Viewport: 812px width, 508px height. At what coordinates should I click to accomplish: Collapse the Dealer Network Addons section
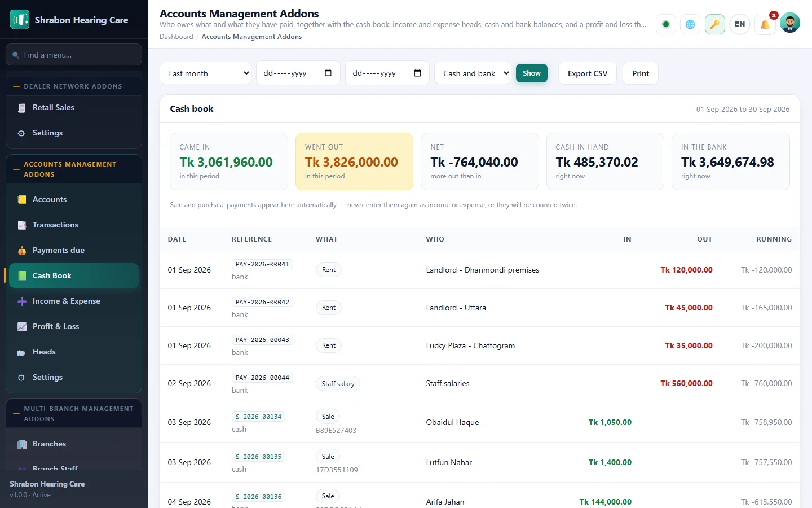tap(74, 86)
